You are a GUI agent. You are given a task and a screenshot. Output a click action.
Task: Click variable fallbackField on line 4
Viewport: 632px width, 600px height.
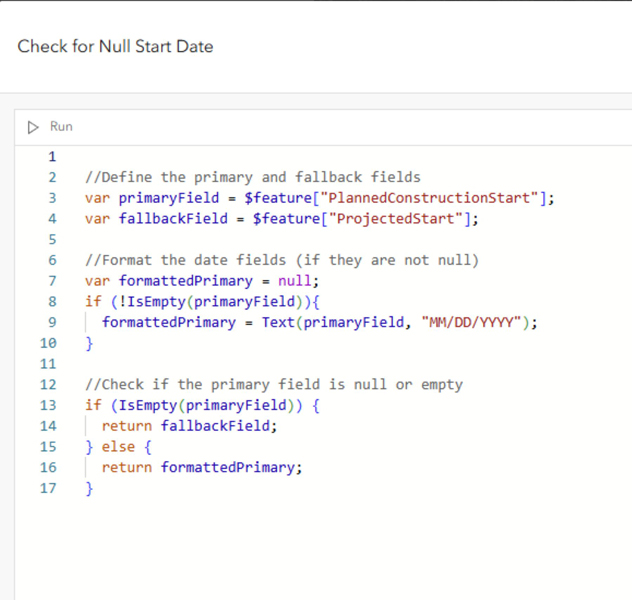(x=173, y=219)
